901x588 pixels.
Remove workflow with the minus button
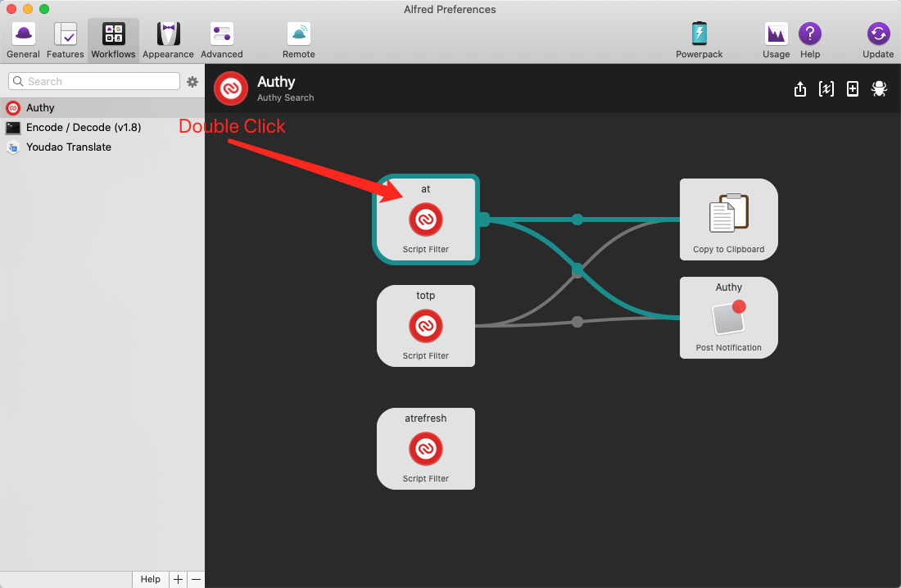196,579
